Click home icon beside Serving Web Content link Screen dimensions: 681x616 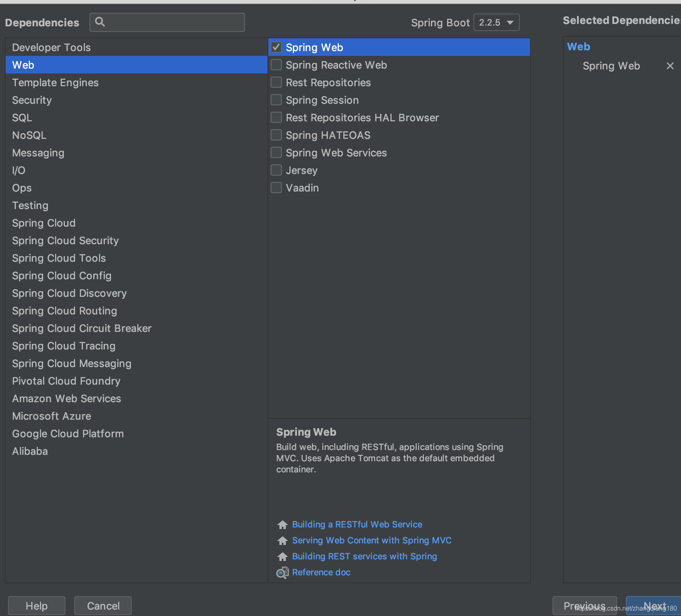(282, 540)
